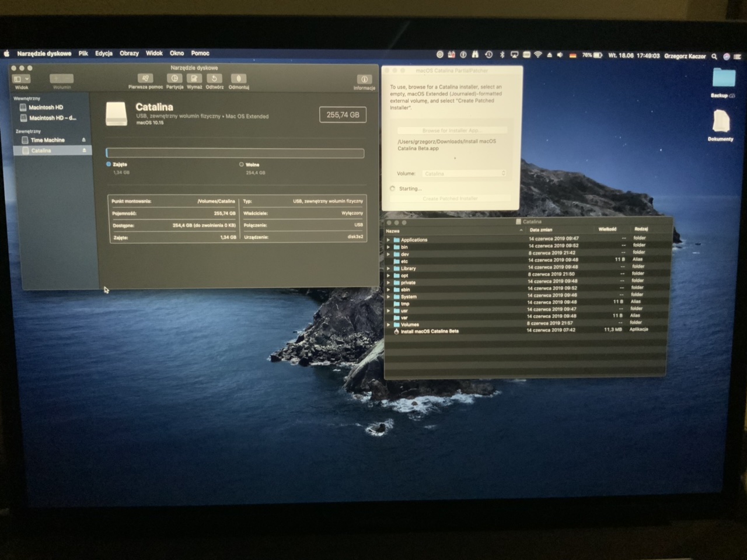The width and height of the screenshot is (747, 560).
Task: Open Bluetooth menu bar icon
Action: (x=502, y=55)
